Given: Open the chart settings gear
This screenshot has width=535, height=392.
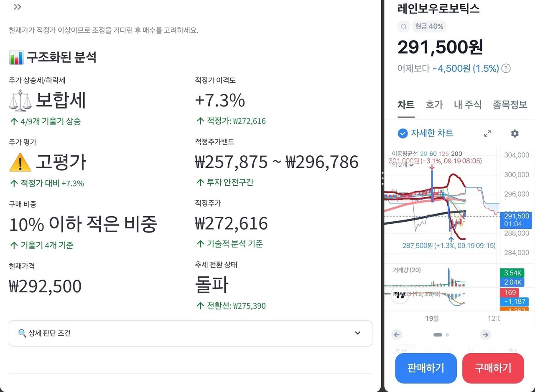Looking at the screenshot, I should [x=515, y=134].
